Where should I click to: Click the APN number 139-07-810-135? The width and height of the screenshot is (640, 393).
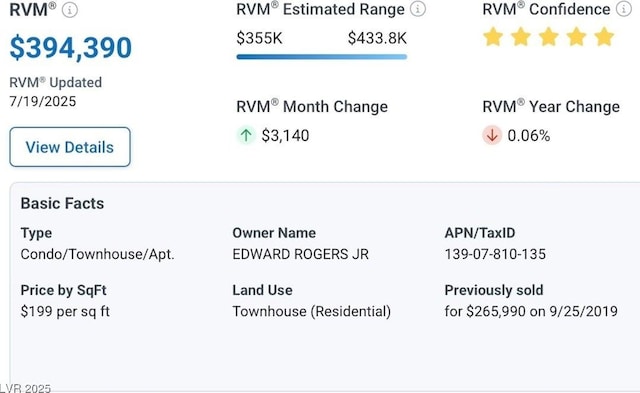click(x=495, y=254)
